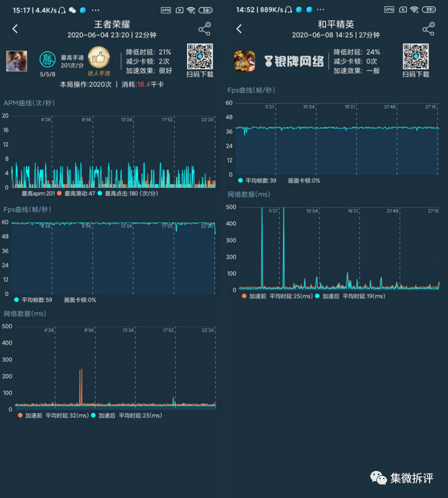Tap 画面卡顿:0% under 王者荣耀 Fps chart
This screenshot has width=448, height=498.
click(x=80, y=299)
